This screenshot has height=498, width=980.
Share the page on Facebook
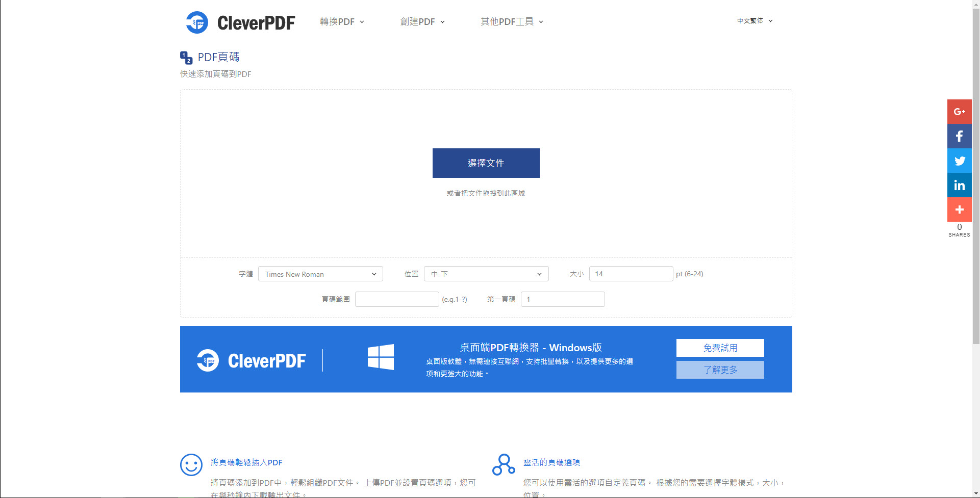tap(960, 136)
